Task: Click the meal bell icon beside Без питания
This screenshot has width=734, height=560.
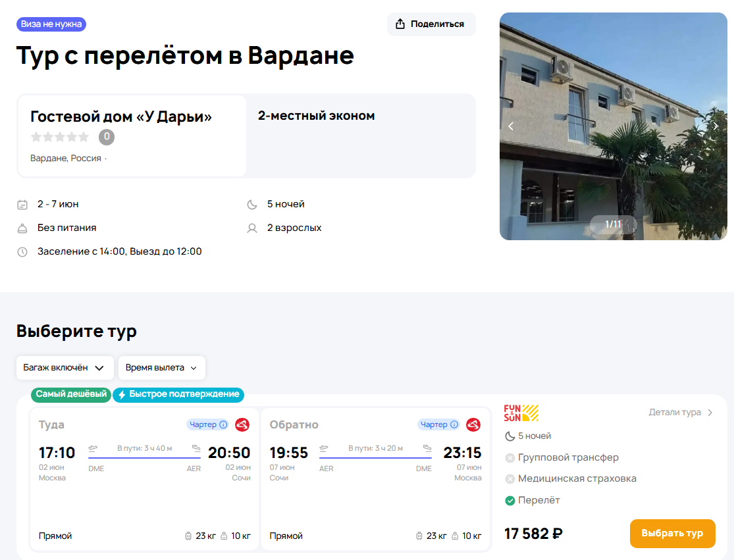Action: pyautogui.click(x=22, y=228)
